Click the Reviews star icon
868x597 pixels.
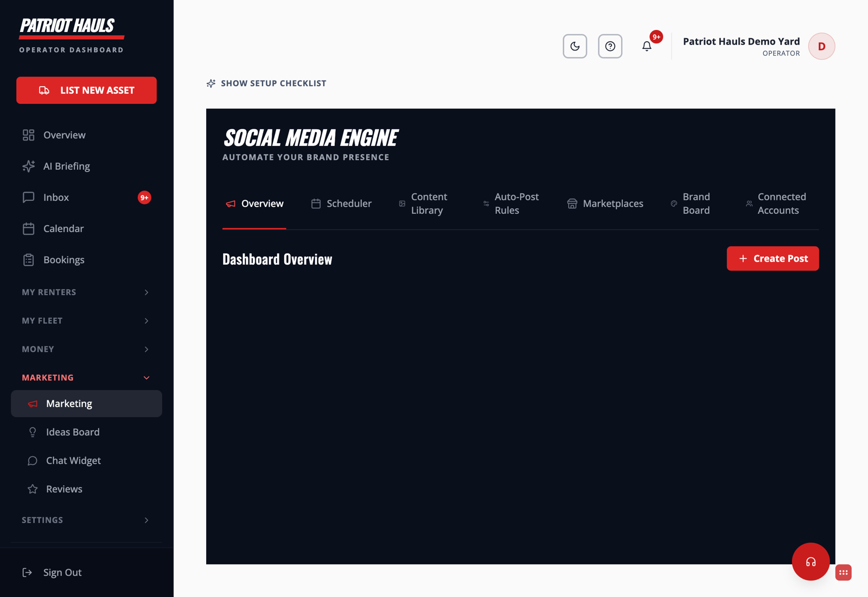pyautogui.click(x=33, y=489)
